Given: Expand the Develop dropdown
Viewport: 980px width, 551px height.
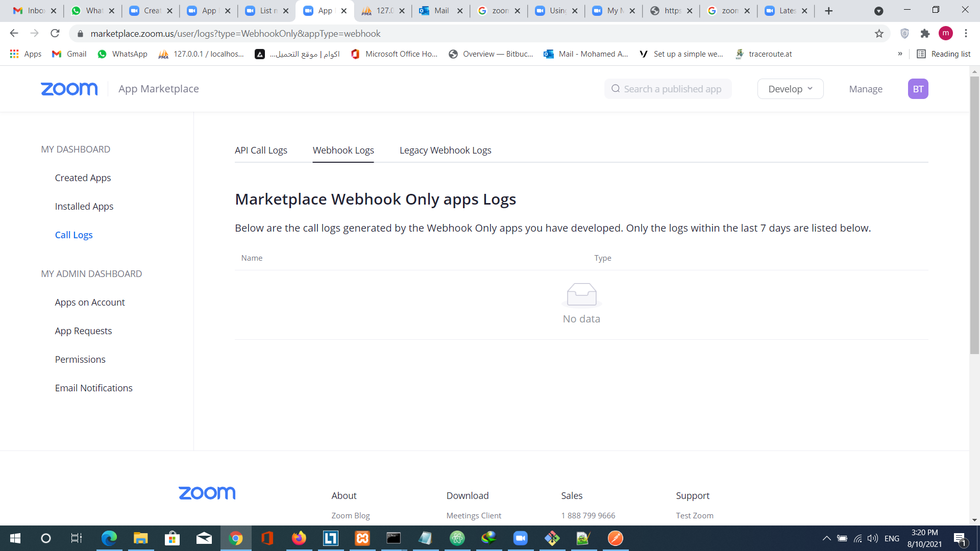Looking at the screenshot, I should coord(790,89).
